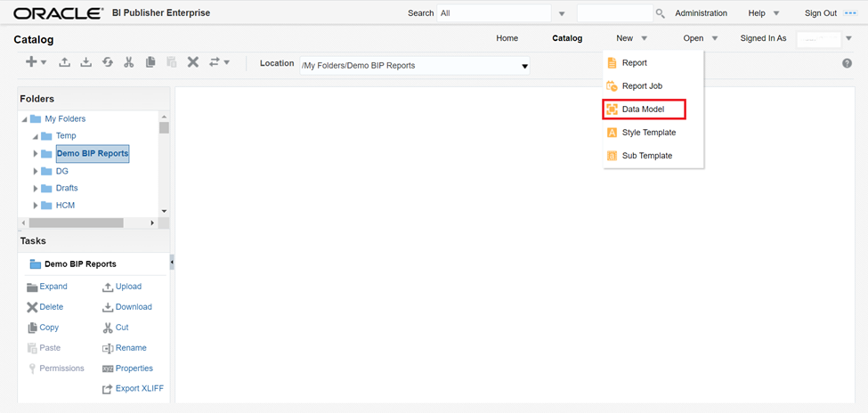Screen dimensions: 868x413
Task: Click the Delete X toolbar icon
Action: tap(192, 62)
